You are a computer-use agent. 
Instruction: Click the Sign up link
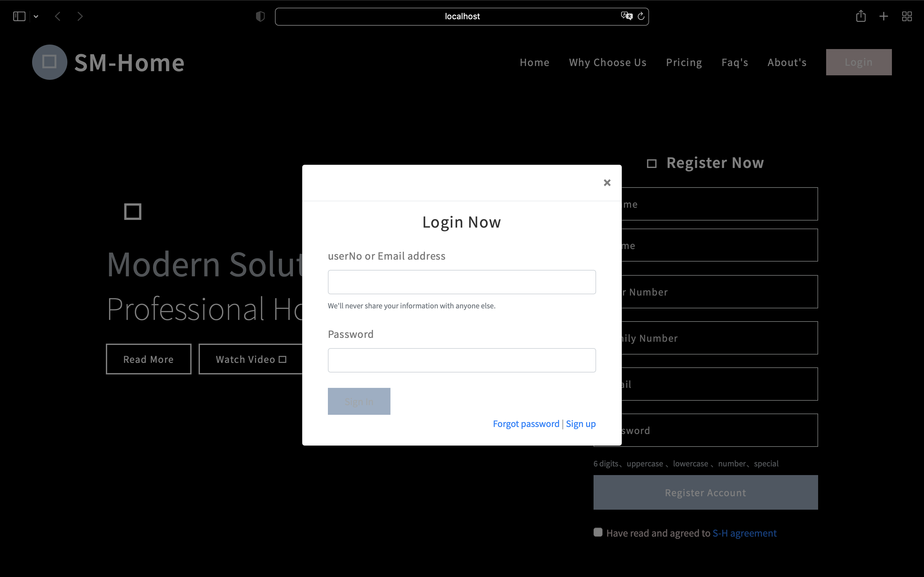point(580,423)
